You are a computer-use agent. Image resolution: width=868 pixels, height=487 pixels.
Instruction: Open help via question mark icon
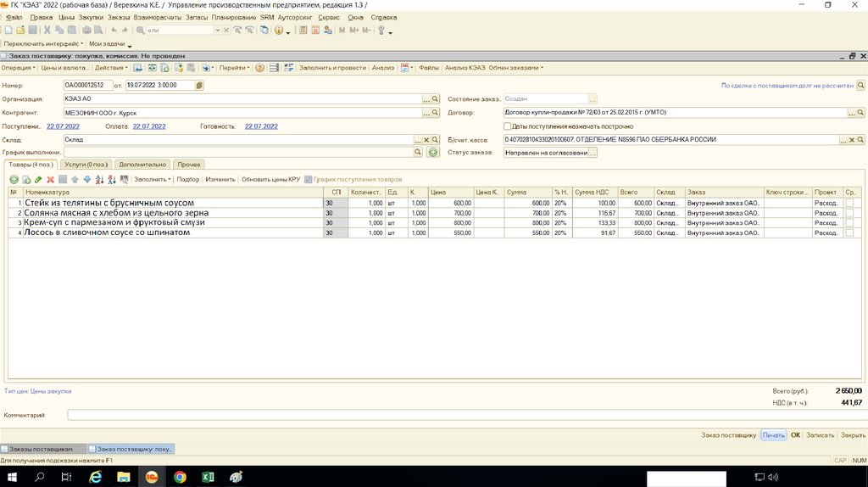tap(260, 68)
